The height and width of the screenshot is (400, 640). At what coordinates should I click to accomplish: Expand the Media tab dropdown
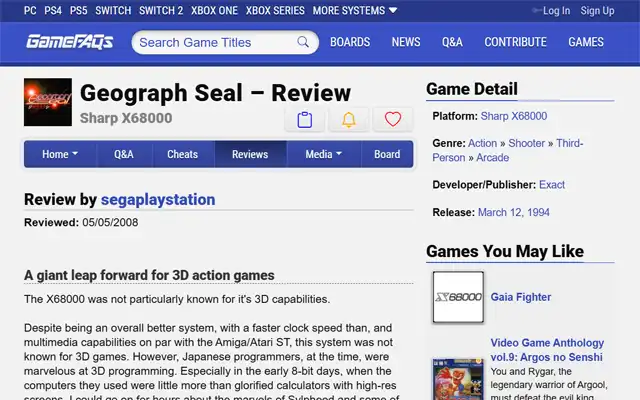pyautogui.click(x=324, y=154)
